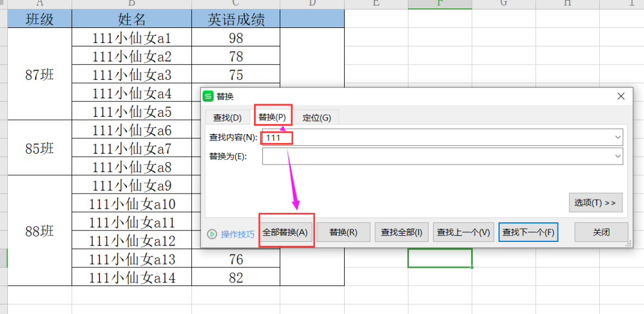Open the 操作技巧 link
Screen dimensions: 644x314
[237, 234]
